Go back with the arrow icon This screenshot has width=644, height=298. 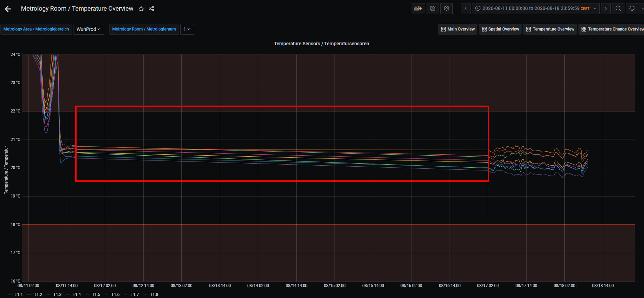point(8,9)
